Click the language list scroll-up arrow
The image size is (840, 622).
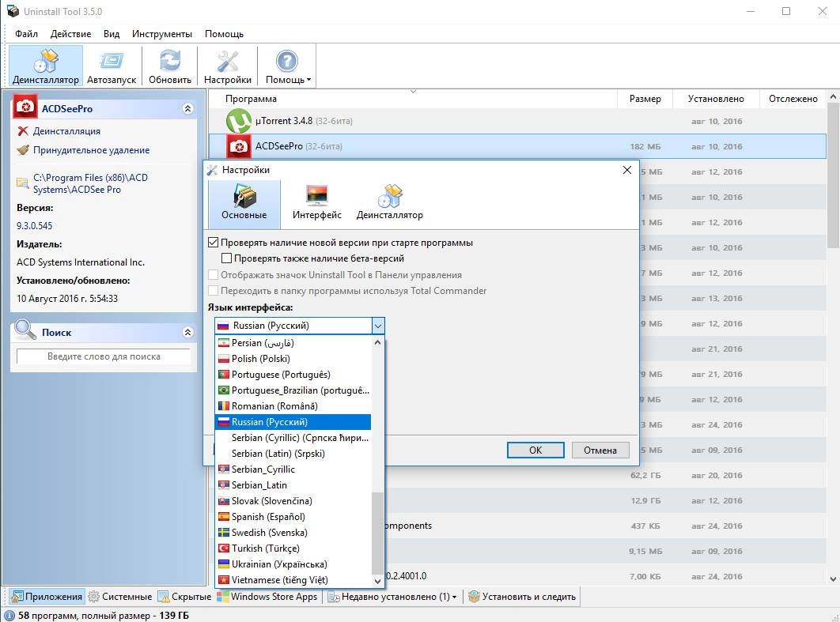click(377, 342)
